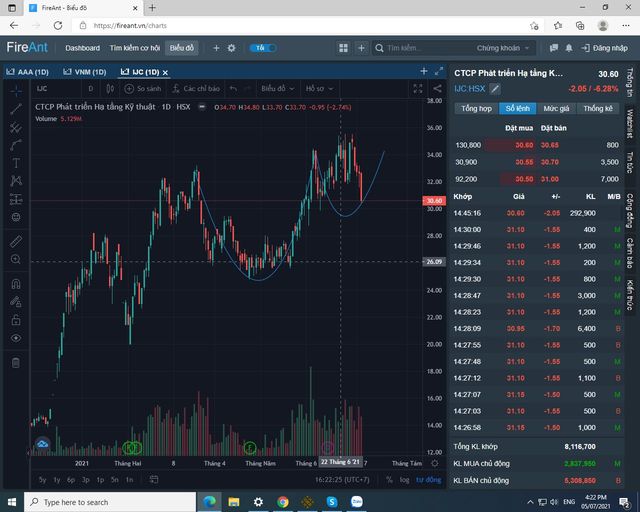
Task: Select the text annotation tool
Action: pyautogui.click(x=16, y=163)
